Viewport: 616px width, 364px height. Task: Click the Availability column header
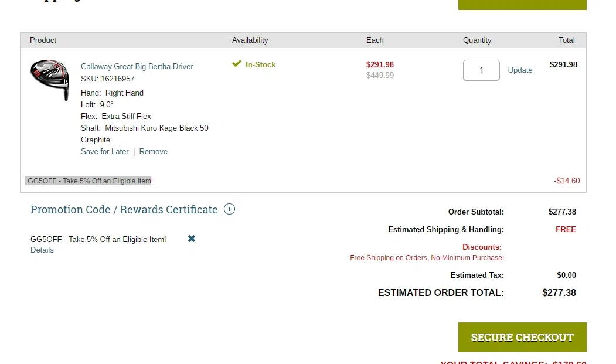(x=250, y=40)
